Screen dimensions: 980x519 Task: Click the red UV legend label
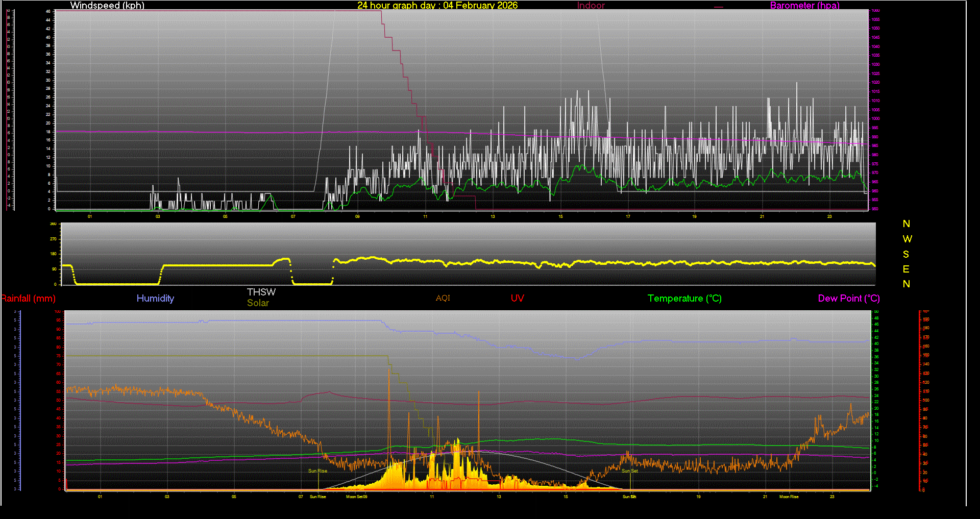point(517,299)
